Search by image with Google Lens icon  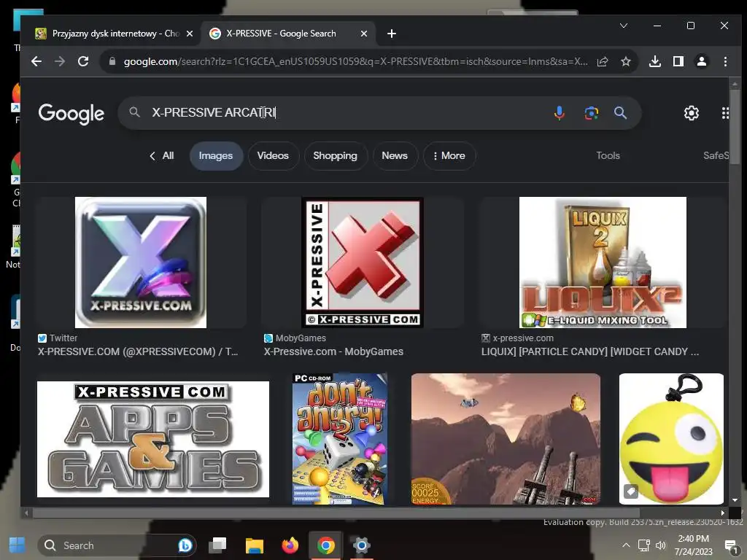pos(591,113)
